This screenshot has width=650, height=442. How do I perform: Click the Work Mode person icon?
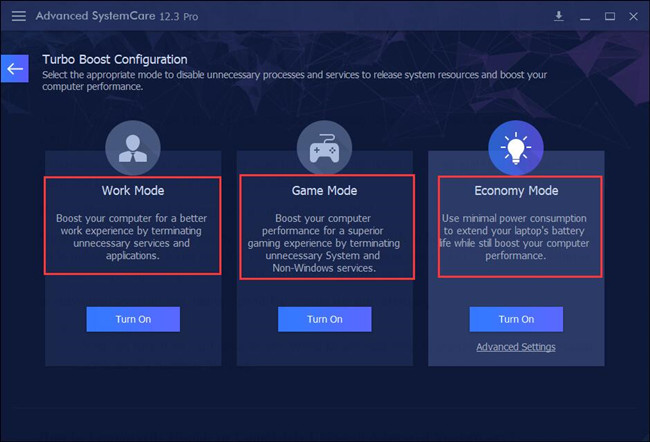pos(133,148)
